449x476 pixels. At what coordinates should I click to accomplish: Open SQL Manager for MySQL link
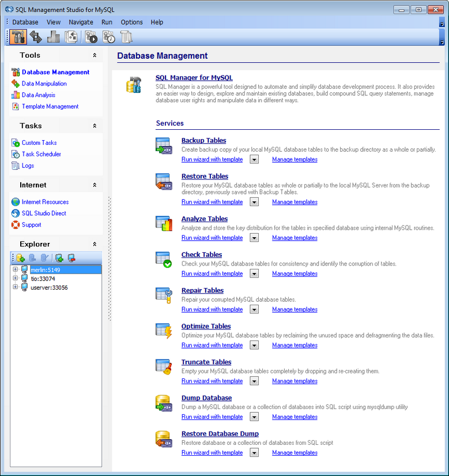click(x=194, y=78)
